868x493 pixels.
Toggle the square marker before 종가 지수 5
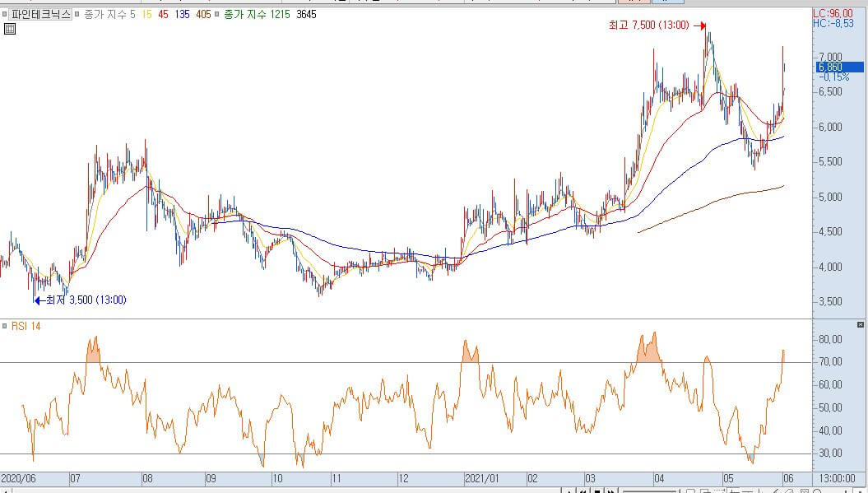(77, 14)
